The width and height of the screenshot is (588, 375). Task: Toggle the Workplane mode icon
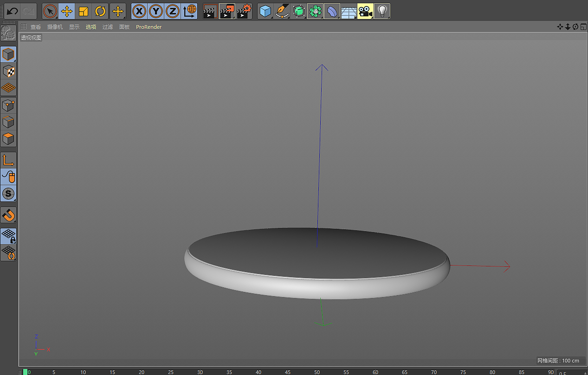[x=8, y=88]
